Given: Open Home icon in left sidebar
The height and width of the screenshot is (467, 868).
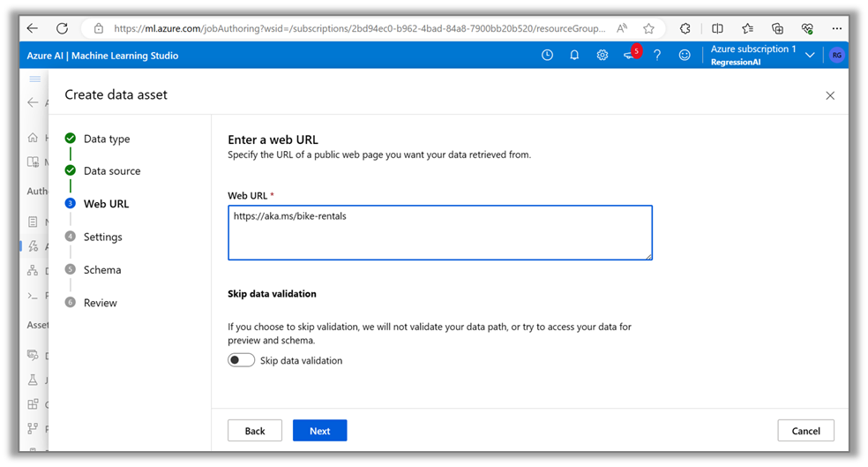Looking at the screenshot, I should (x=34, y=138).
